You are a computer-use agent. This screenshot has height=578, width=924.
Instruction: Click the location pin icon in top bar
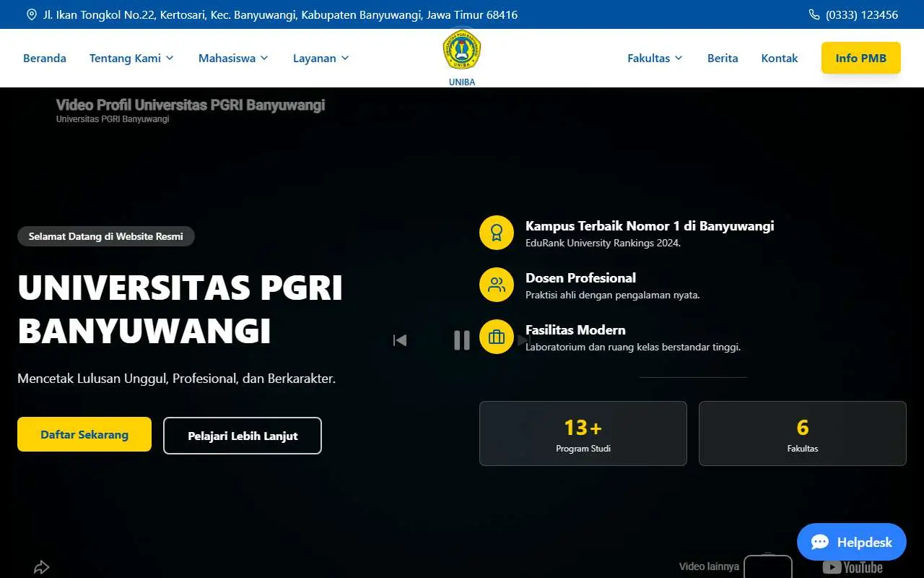[32, 14]
